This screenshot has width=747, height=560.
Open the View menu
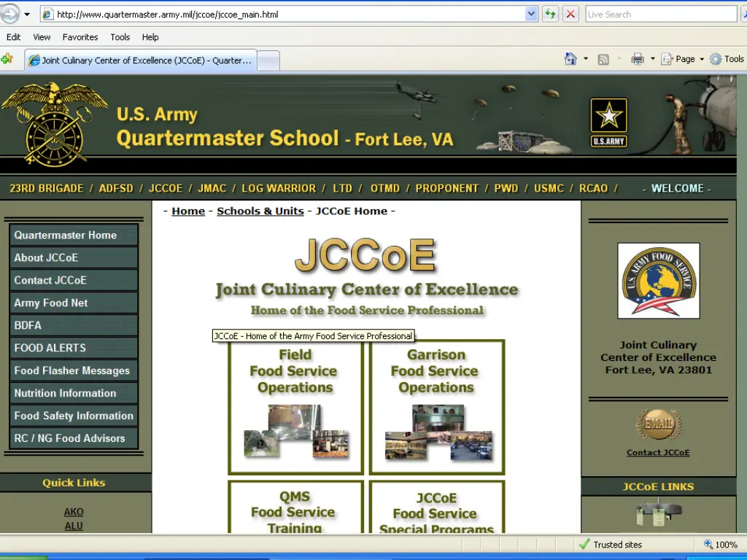coord(42,37)
